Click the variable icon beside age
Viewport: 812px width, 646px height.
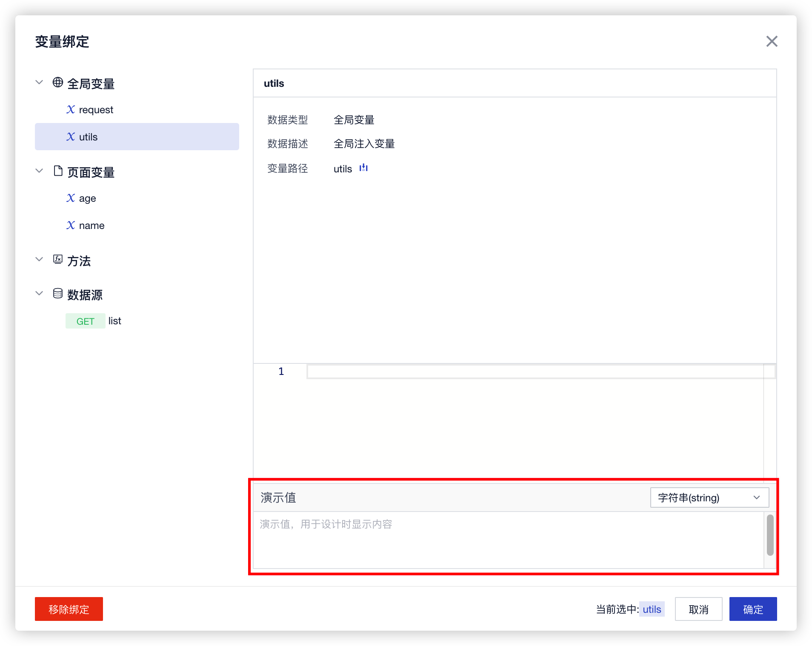click(71, 198)
